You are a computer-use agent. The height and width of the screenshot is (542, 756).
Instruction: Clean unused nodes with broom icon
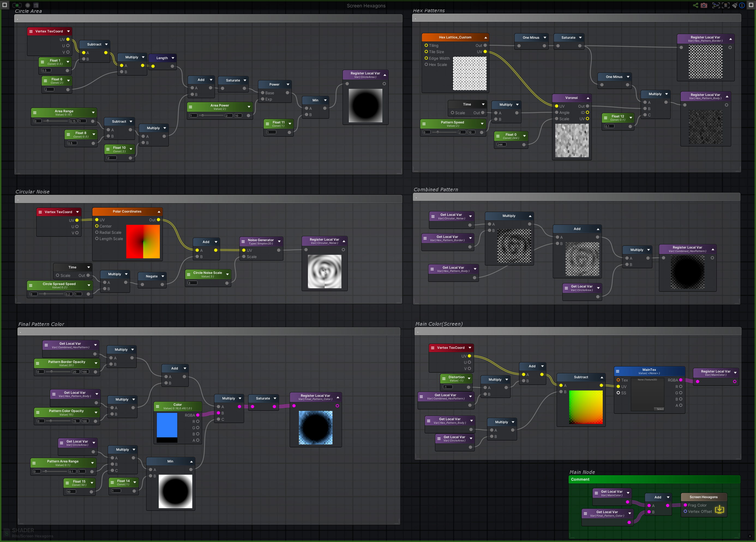[735, 5]
